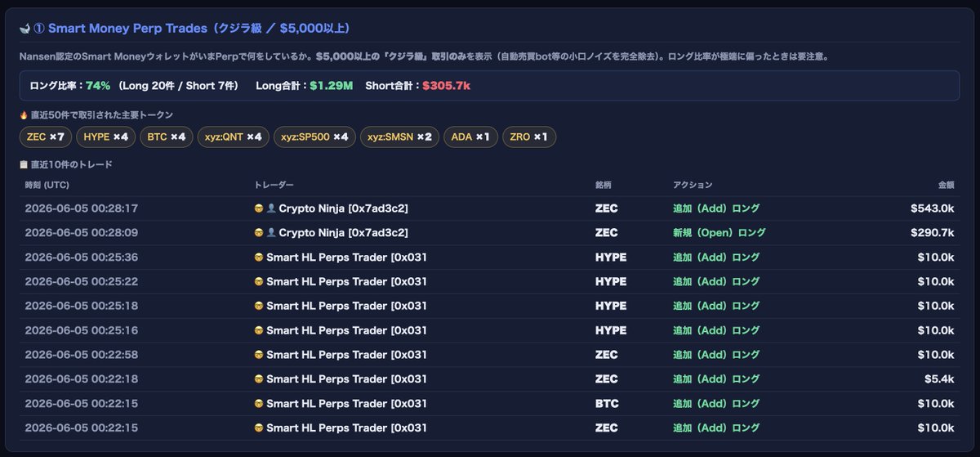This screenshot has width=980, height=457.
Task: Click the $5.4k amount cell
Action: 939,379
